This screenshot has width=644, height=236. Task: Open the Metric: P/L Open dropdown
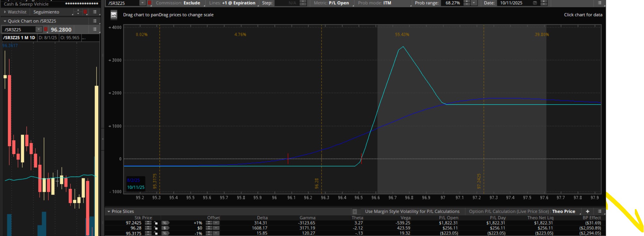tap(331, 3)
